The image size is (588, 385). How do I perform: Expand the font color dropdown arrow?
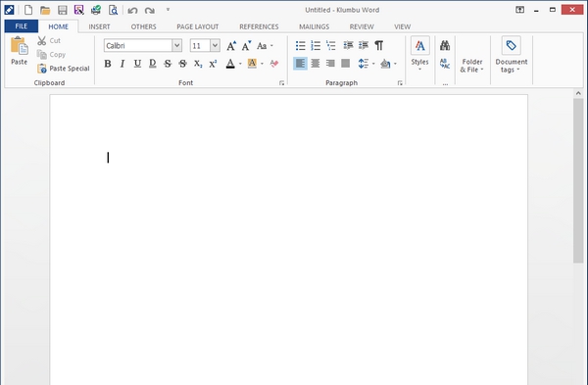[240, 64]
